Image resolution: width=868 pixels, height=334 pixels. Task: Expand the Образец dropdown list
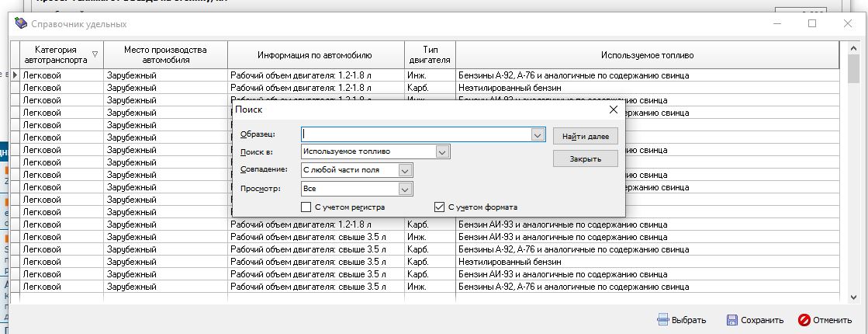538,134
